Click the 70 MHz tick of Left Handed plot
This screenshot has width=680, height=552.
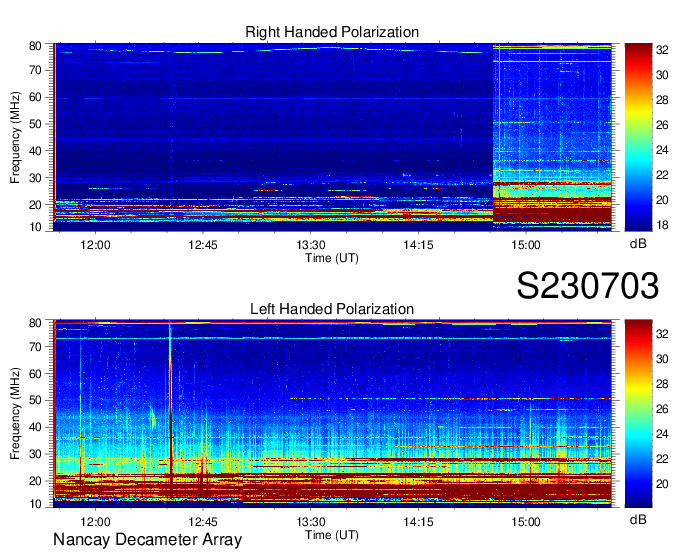35,347
